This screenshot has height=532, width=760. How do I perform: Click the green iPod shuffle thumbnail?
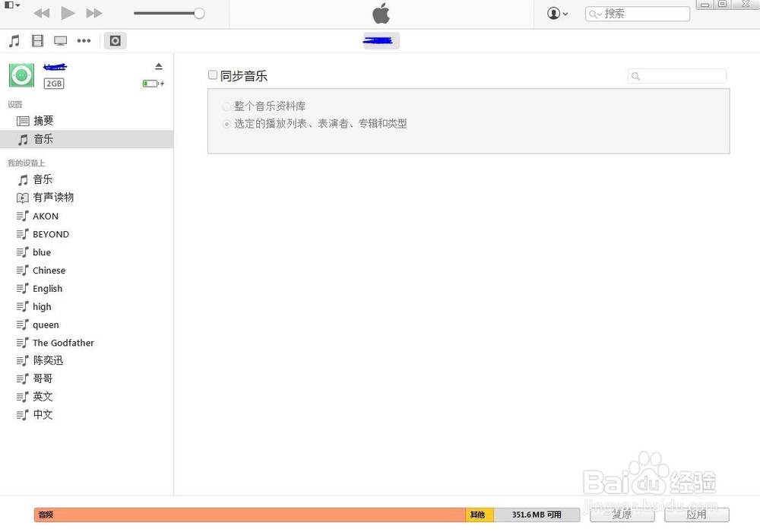(21, 74)
